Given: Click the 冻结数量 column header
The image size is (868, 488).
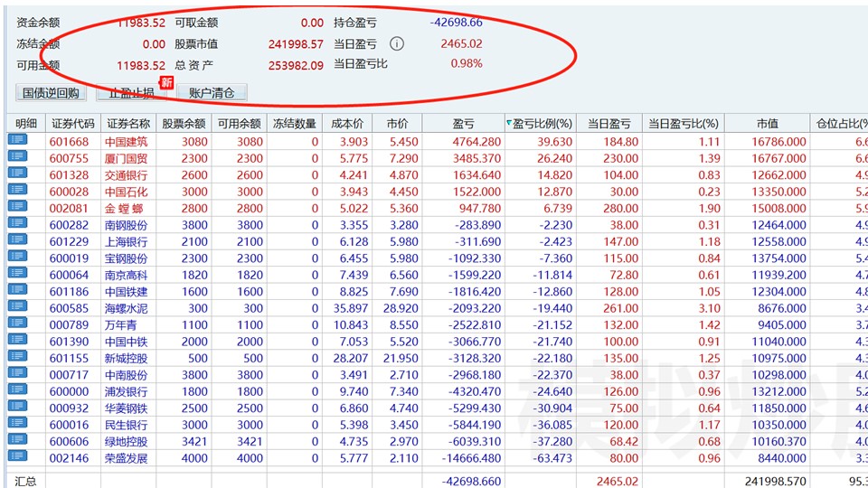Looking at the screenshot, I should pos(295,124).
